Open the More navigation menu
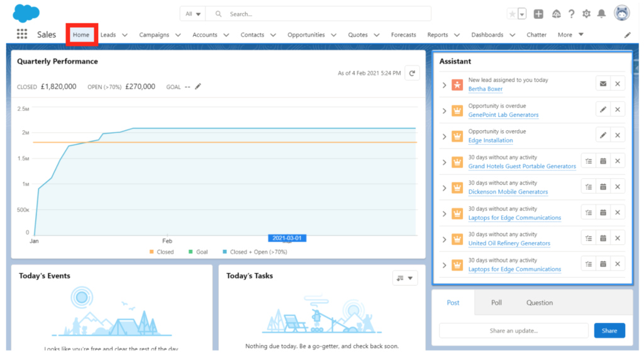This screenshot has width=644, height=360. coord(570,35)
